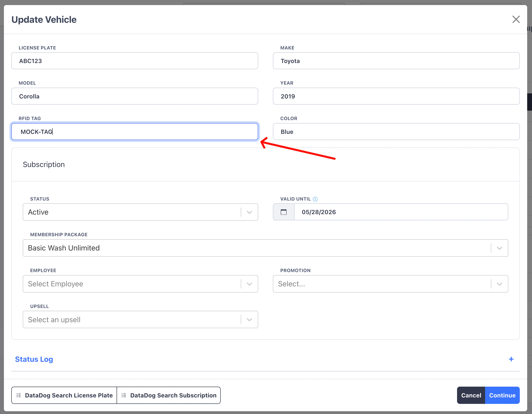Click the list icon on DataDog Search Subscription

coord(124,395)
